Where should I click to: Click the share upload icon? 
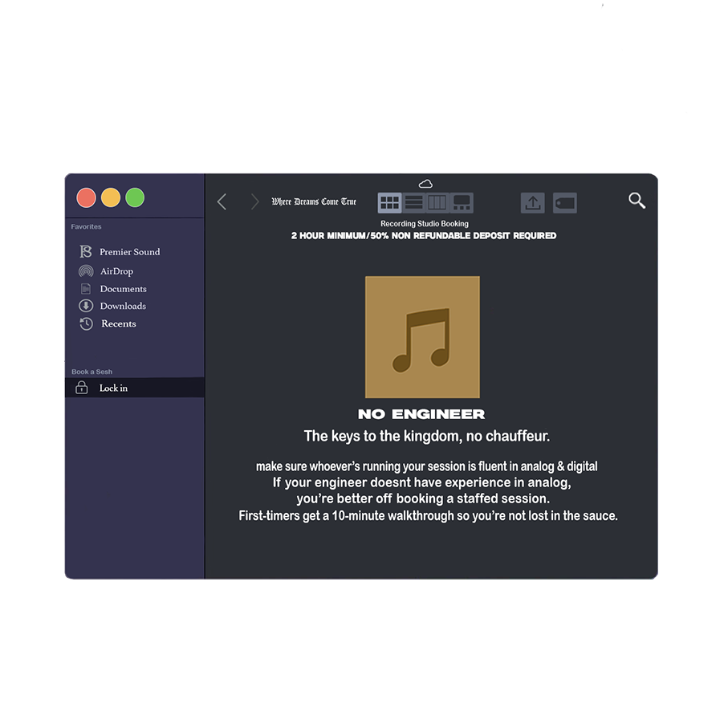pyautogui.click(x=532, y=203)
